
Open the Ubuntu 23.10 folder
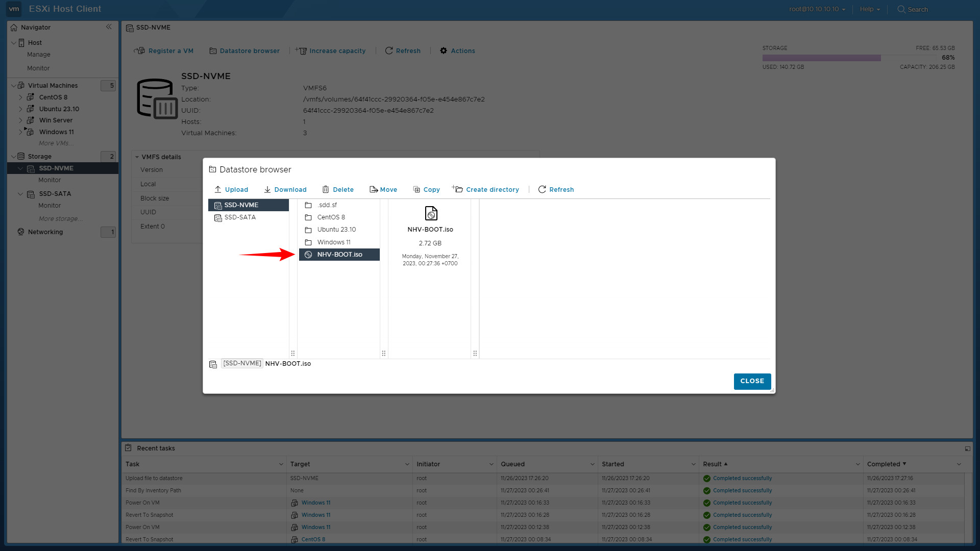coord(336,230)
